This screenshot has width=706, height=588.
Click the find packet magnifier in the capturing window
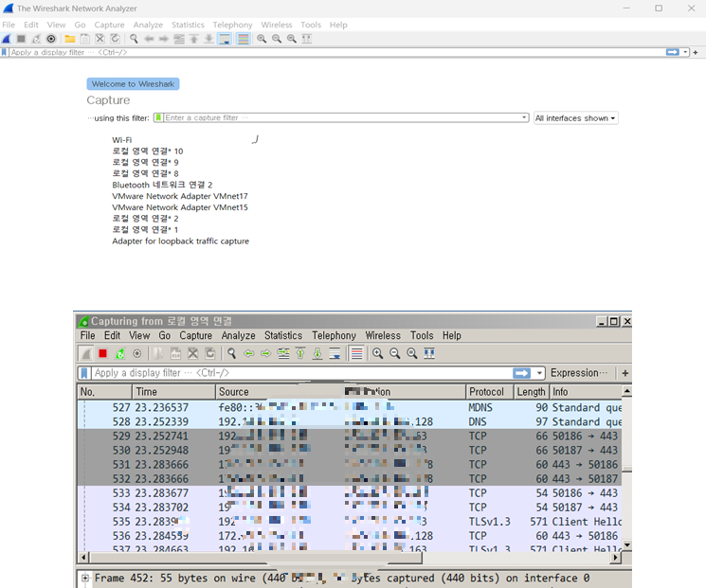pos(231,353)
